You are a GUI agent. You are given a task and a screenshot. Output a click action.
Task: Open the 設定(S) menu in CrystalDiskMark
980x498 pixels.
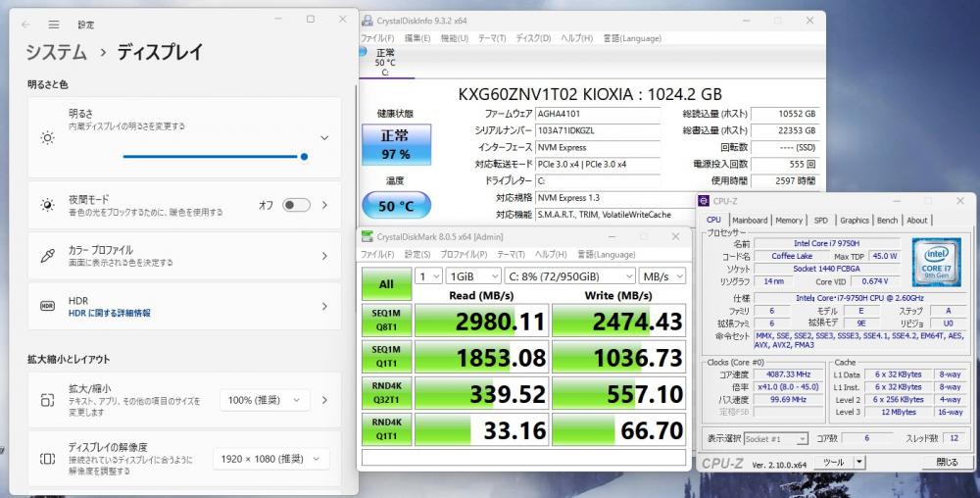(417, 254)
